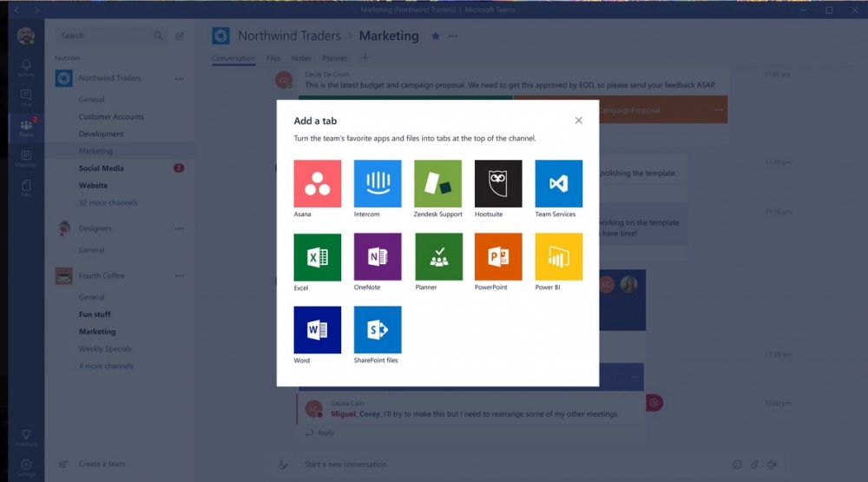Open Fourth Coffee Marketing channel
This screenshot has width=868, height=482.
[97, 331]
